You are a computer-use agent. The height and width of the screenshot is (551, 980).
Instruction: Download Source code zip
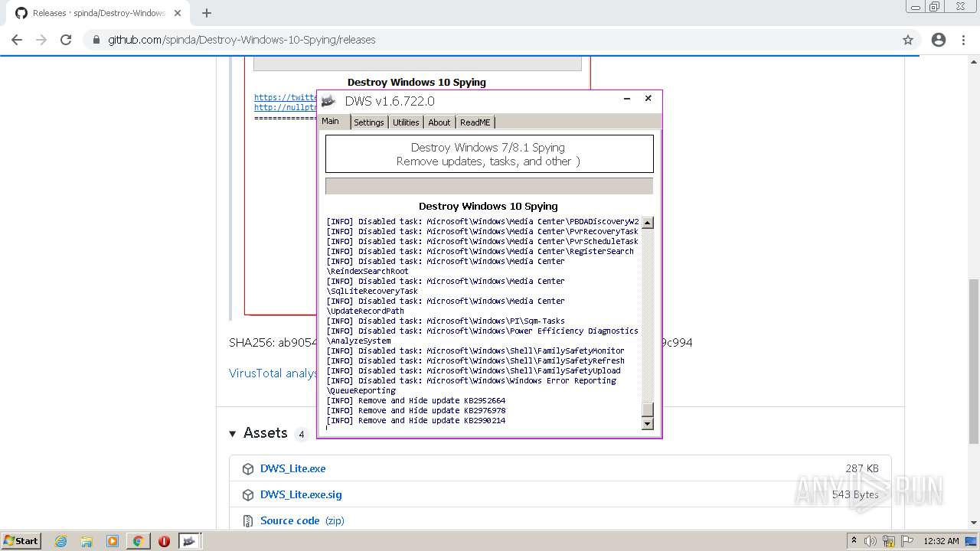pos(302,520)
